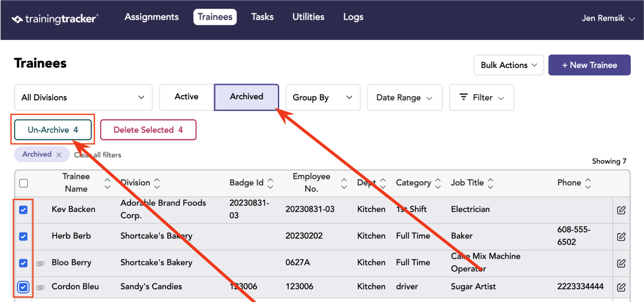Click the trainingtracker logo
The image size is (644, 302).
(x=55, y=19)
